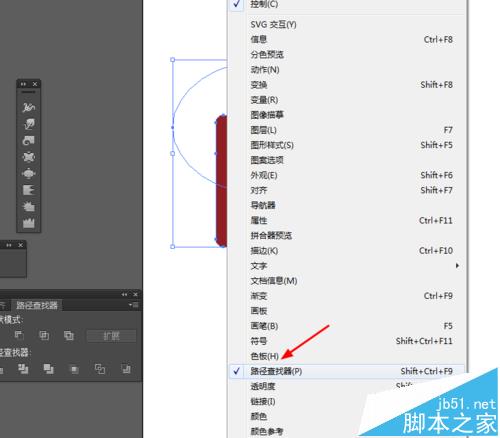Screen dimensions: 500x438
Task: Choose 属性 menu item
Action: tap(347, 220)
